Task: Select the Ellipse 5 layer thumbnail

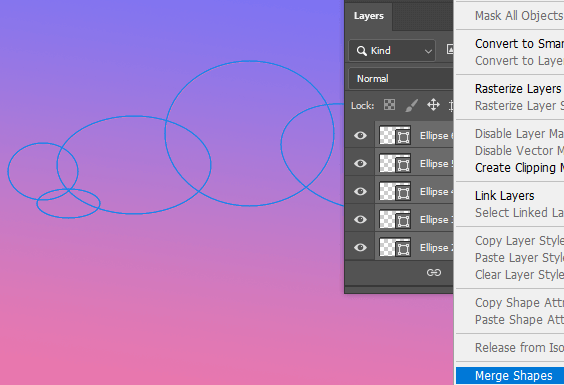Action: point(395,163)
